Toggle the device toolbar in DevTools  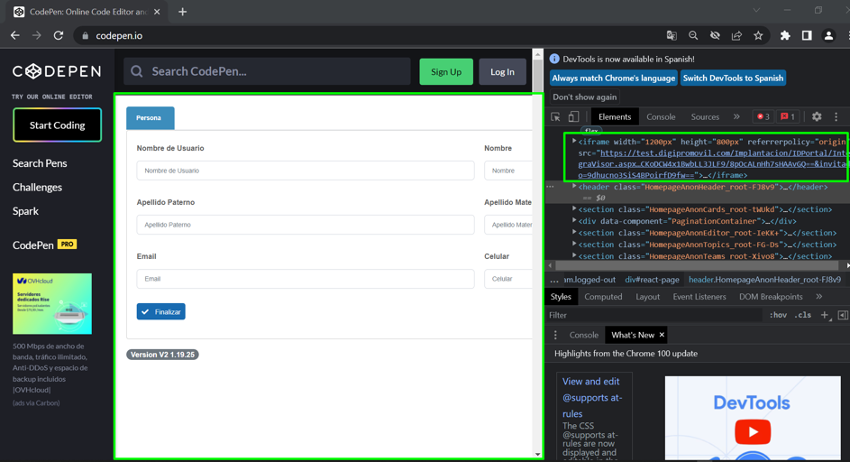pos(573,117)
